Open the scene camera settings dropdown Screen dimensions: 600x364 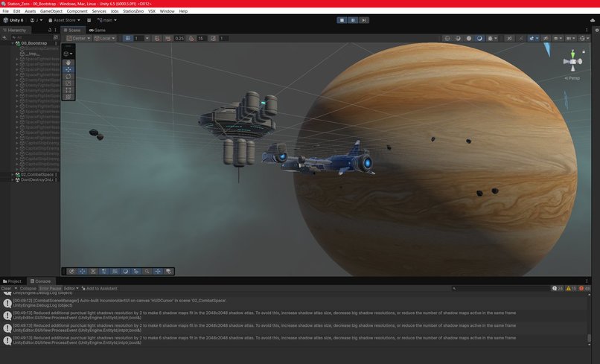click(x=570, y=38)
